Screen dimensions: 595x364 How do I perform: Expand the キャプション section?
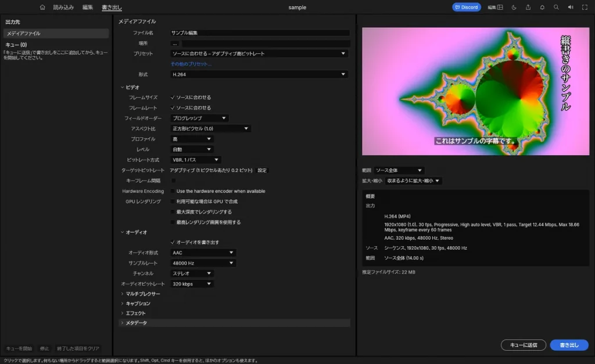pos(122,303)
